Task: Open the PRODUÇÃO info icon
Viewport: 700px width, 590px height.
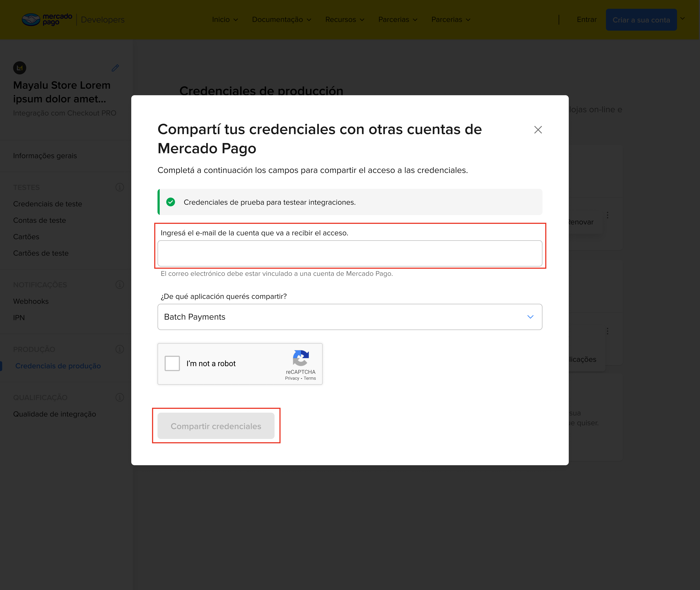Action: pos(120,349)
